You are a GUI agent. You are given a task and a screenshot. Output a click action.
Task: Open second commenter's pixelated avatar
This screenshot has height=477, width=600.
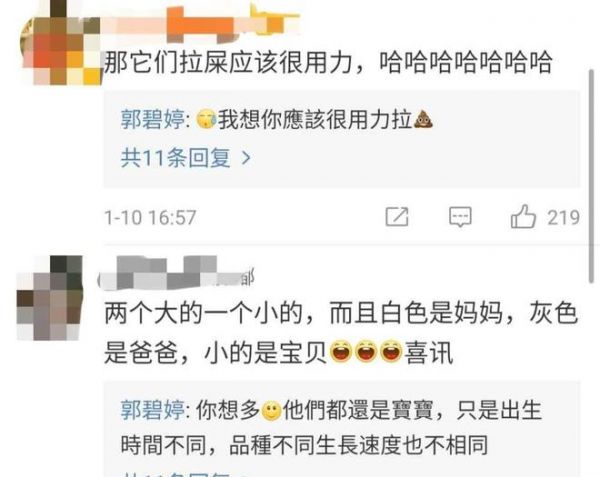50,298
